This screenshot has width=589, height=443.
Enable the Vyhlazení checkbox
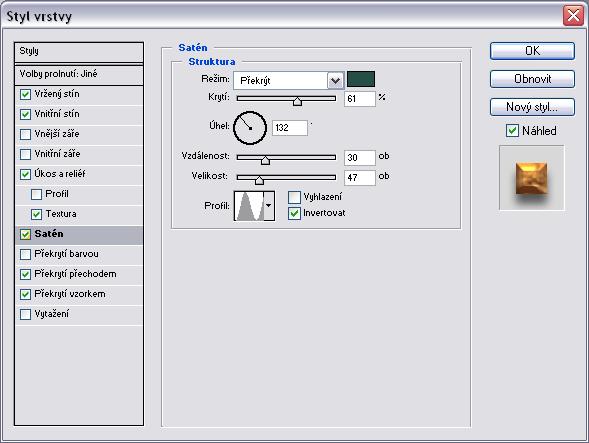click(x=294, y=197)
